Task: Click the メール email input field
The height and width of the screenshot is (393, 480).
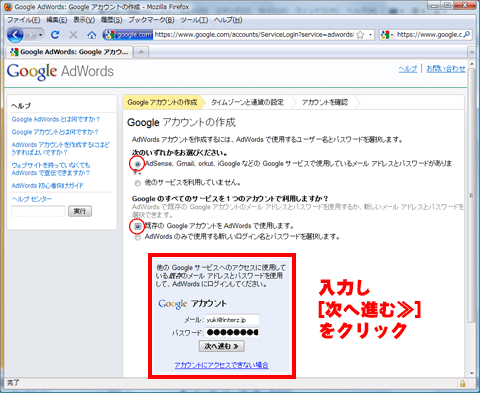Action: 232,320
